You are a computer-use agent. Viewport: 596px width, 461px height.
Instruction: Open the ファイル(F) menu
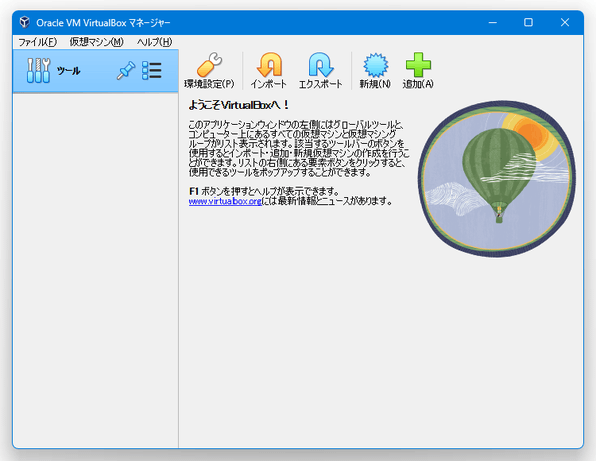(x=38, y=42)
